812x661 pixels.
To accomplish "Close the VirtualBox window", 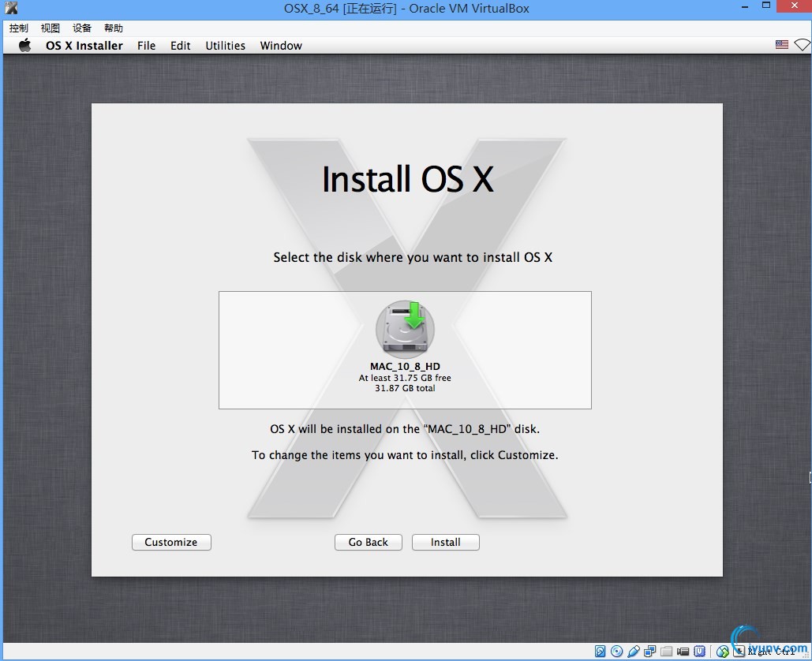I will [795, 6].
